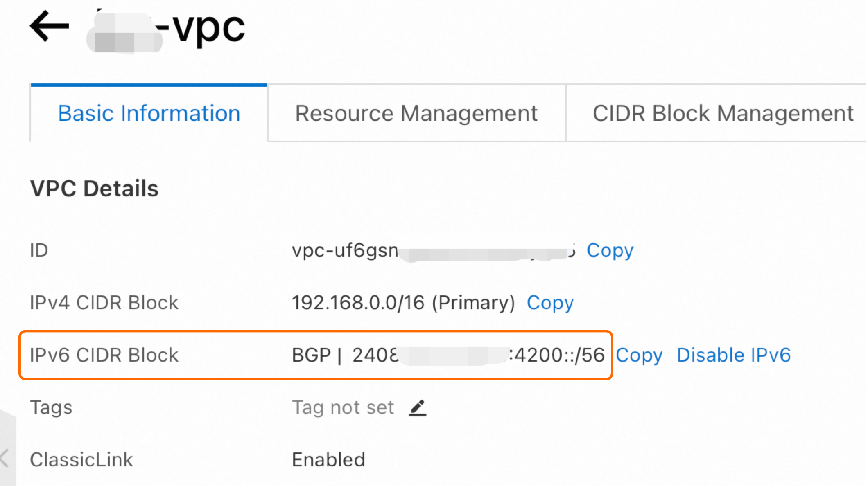868x486 pixels.
Task: Copy the IPv4 CIDR Block
Action: point(549,303)
